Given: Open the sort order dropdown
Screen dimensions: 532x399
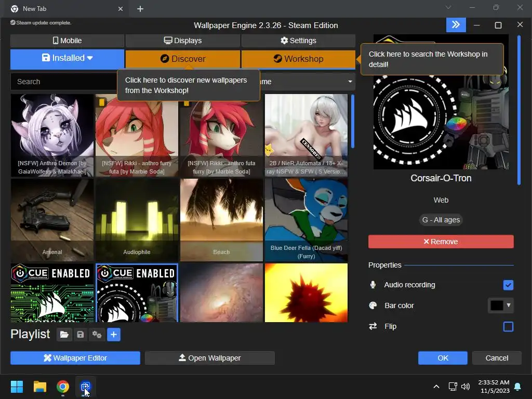Looking at the screenshot, I should pyautogui.click(x=307, y=82).
